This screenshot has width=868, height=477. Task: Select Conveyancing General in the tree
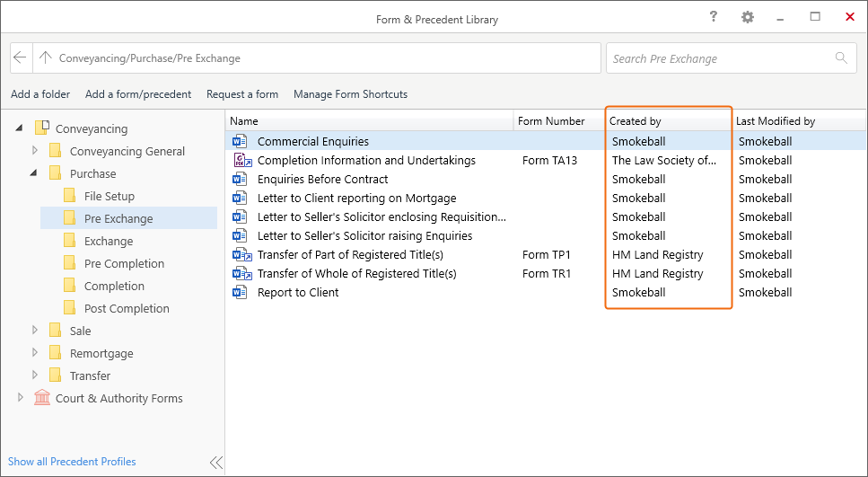127,151
